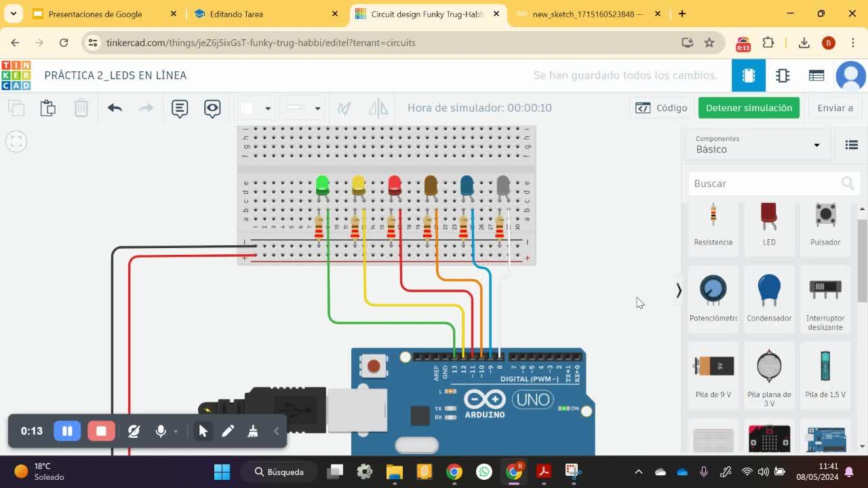The height and width of the screenshot is (488, 868).
Task: Click the mirror flip icon
Action: [x=378, y=108]
